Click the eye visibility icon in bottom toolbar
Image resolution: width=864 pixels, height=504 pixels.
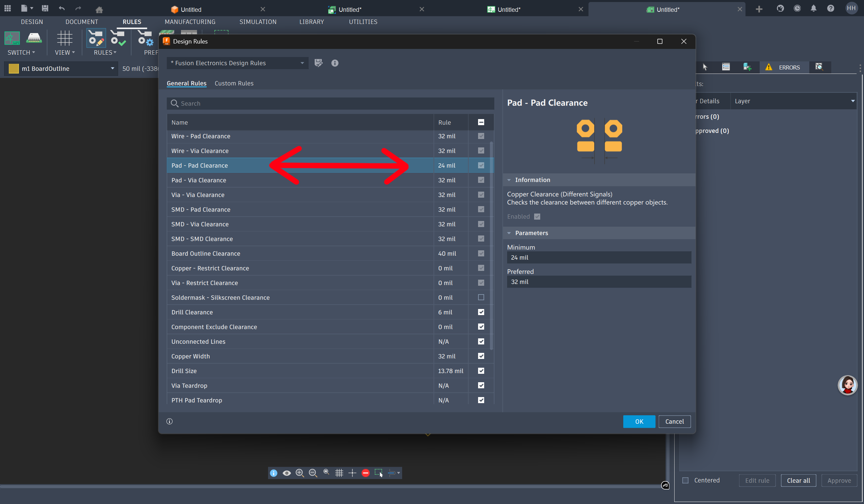click(x=287, y=473)
